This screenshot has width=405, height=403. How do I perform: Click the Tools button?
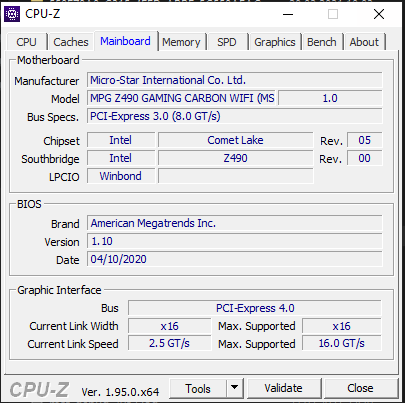tap(198, 389)
